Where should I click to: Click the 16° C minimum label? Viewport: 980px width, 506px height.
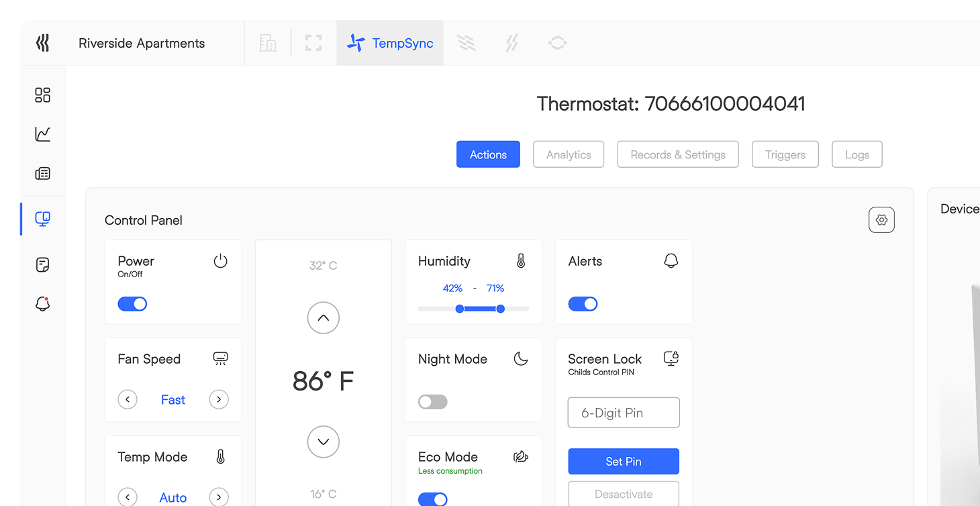coord(324,495)
